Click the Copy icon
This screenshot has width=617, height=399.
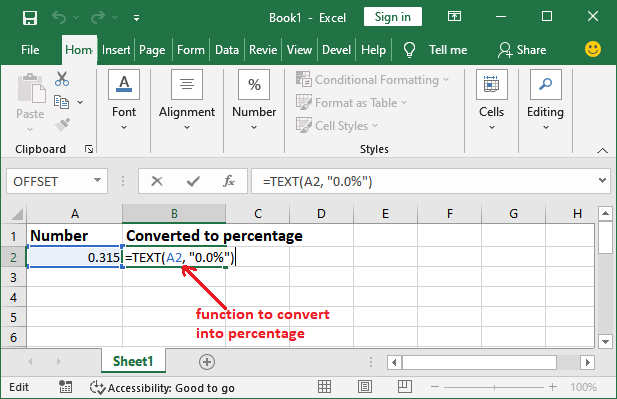click(62, 102)
